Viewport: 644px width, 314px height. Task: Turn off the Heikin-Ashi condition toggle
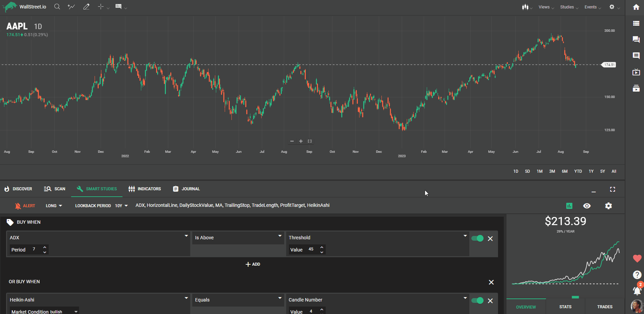pyautogui.click(x=477, y=300)
